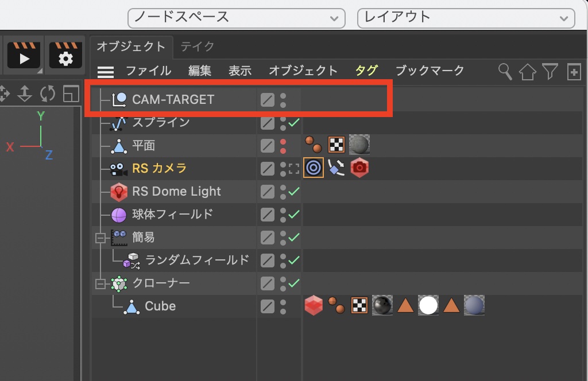Screen dimensions: 588x381
Task: Toggle visibility dots for 平面 object
Action: 283,145
